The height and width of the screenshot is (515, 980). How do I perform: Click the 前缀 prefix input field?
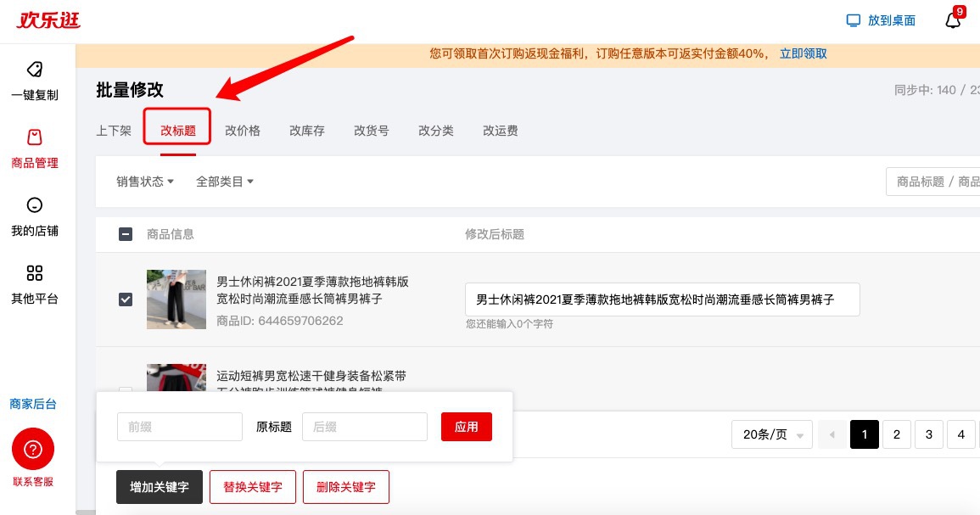179,427
